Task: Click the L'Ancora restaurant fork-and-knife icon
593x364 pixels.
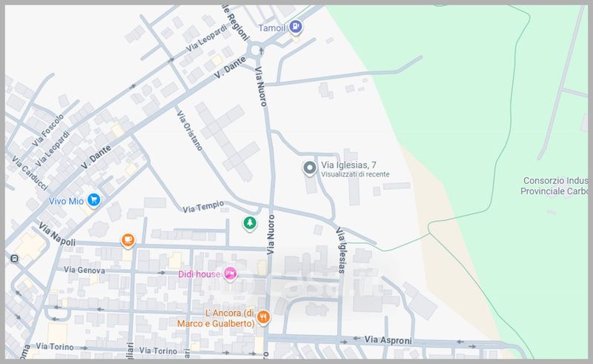Action: (264, 317)
